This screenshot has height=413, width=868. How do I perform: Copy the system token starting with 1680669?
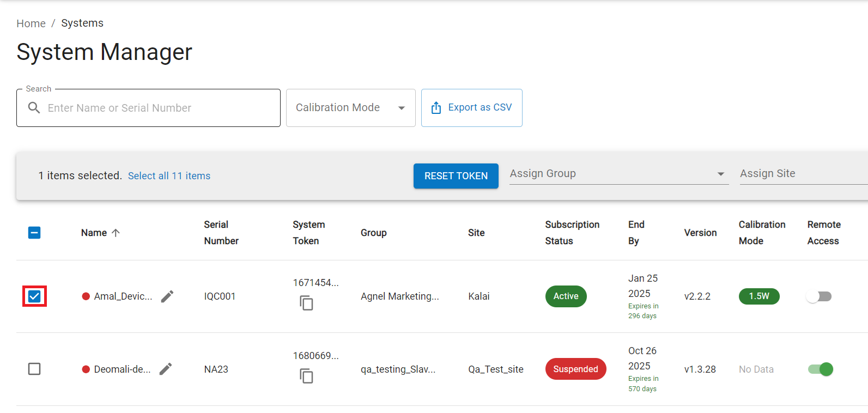(307, 376)
